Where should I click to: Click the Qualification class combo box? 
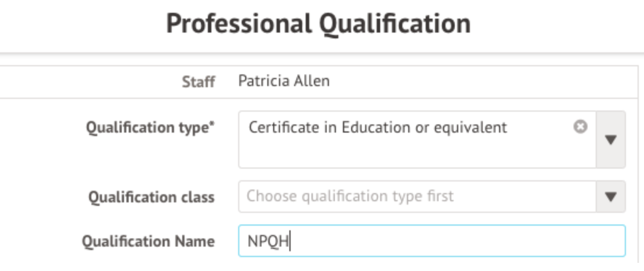(x=416, y=197)
